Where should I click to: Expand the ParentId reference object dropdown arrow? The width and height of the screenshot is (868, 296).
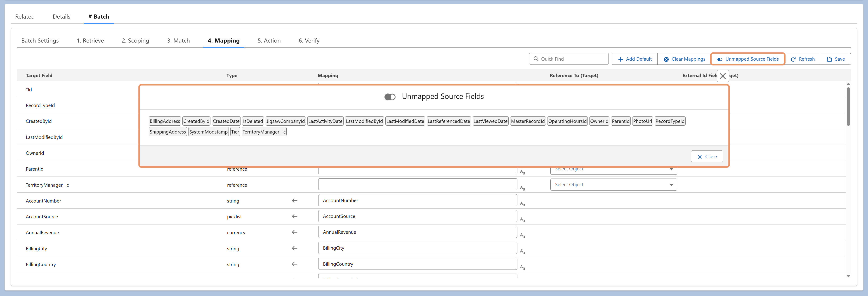671,169
